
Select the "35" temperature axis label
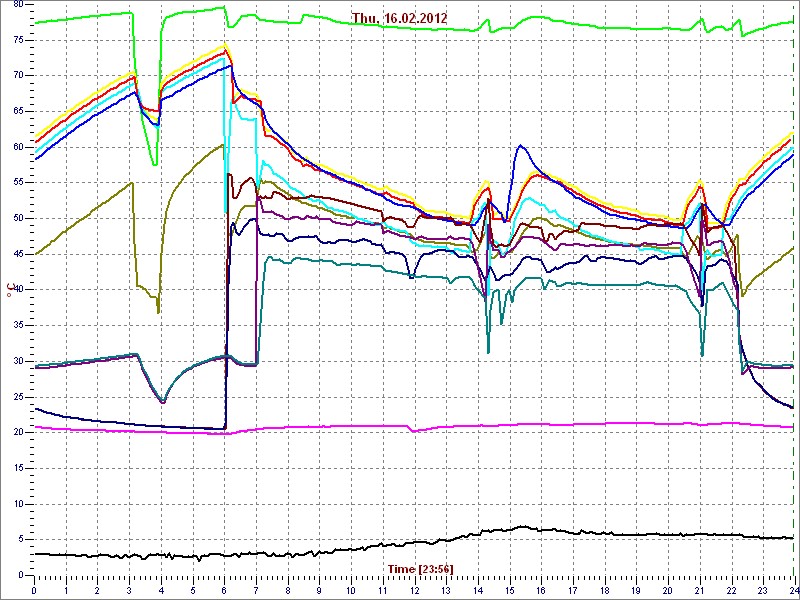[x=17, y=326]
